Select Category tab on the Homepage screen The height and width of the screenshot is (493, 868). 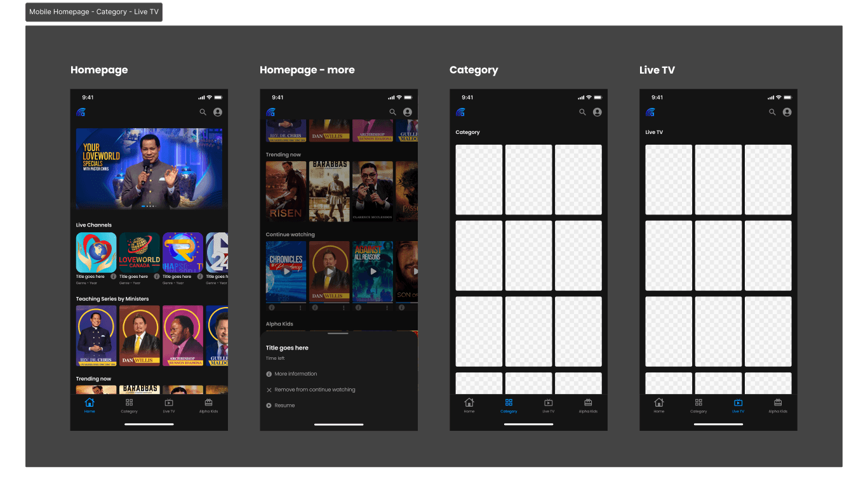(x=129, y=406)
